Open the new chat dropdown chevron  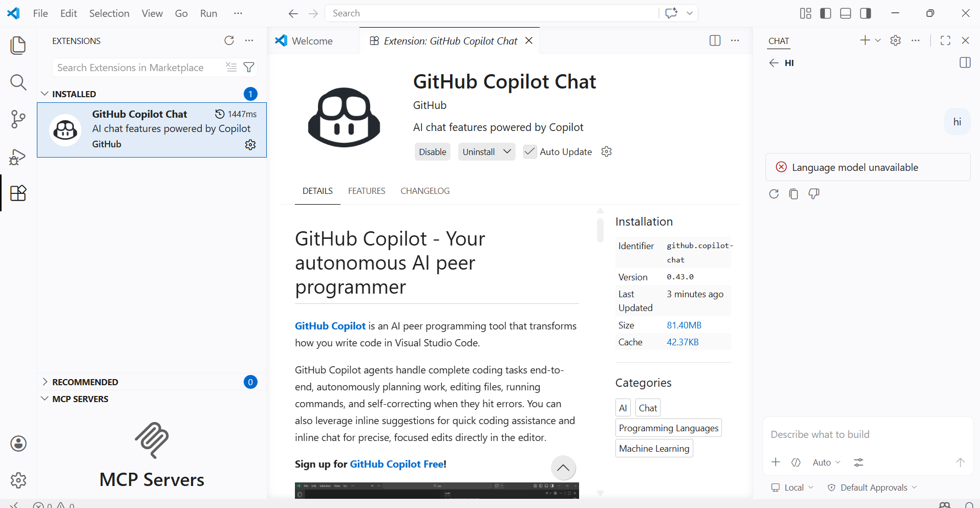pos(878,40)
